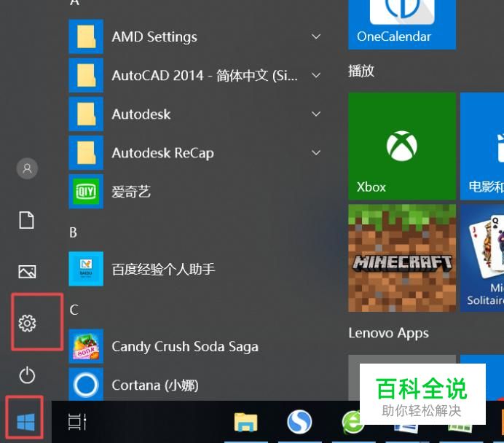The height and width of the screenshot is (443, 504).
Task: Click the letter B group header
Action: 74,232
